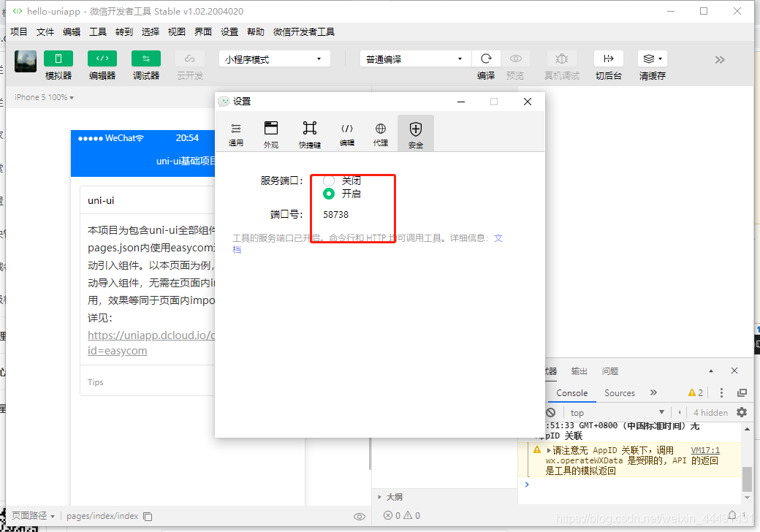Open the 微信开发者工具 menu

304,32
